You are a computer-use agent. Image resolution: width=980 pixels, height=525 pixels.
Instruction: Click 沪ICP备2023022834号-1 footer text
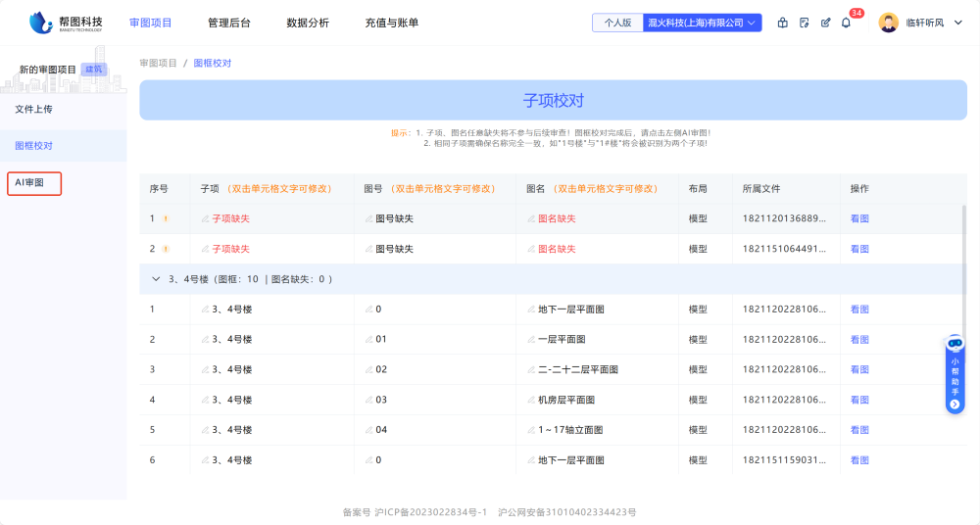point(430,512)
